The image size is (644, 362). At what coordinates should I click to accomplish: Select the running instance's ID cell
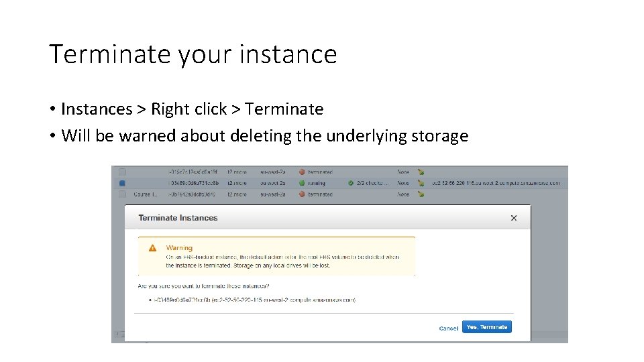[x=195, y=182]
